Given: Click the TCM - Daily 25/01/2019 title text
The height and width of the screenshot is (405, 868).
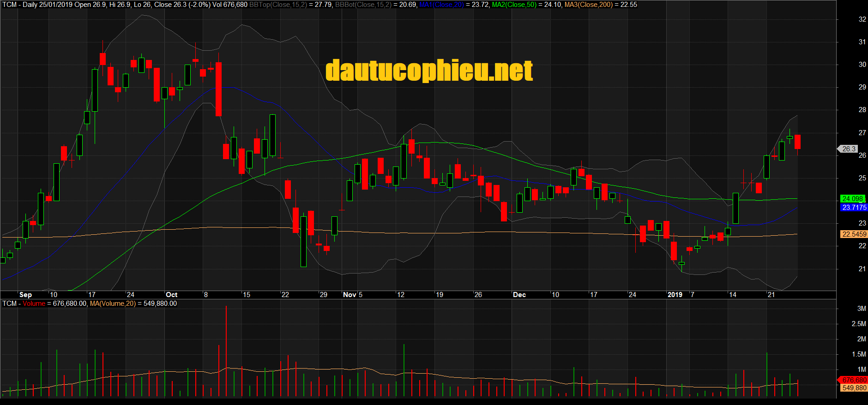Looking at the screenshot, I should coord(37,5).
